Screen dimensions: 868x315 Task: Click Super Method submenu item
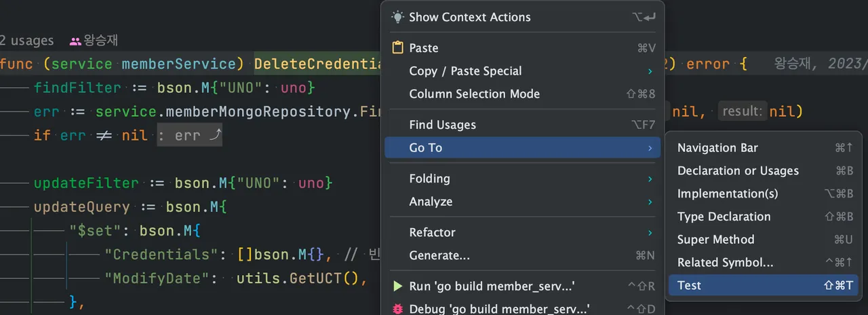715,240
